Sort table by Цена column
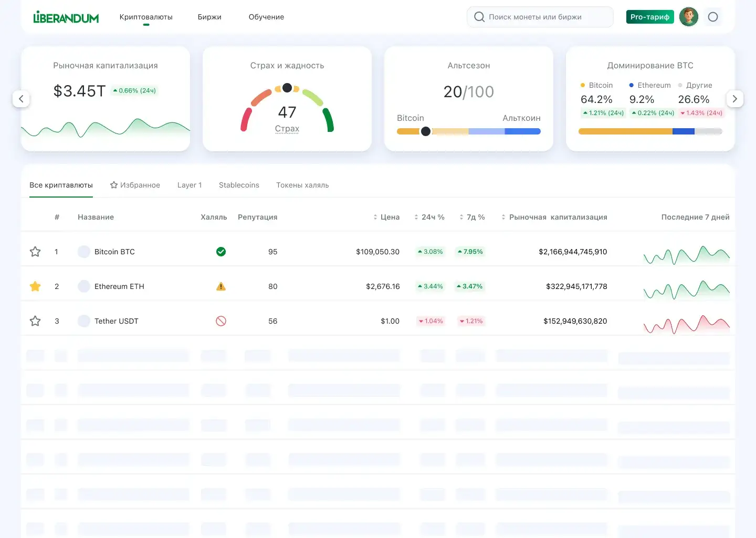The image size is (756, 538). (x=386, y=217)
